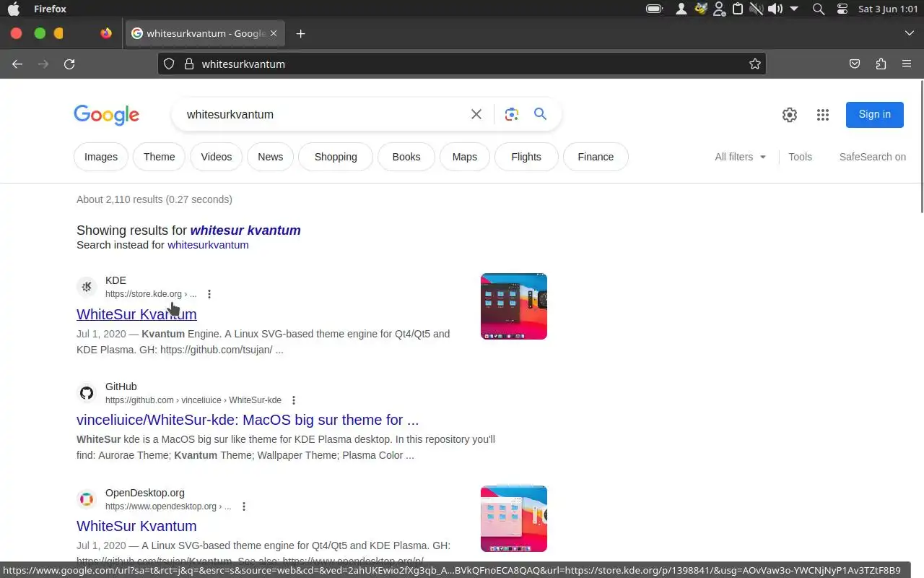Search instead for whitesurkvantum link
This screenshot has width=924, height=578.
pos(208,245)
